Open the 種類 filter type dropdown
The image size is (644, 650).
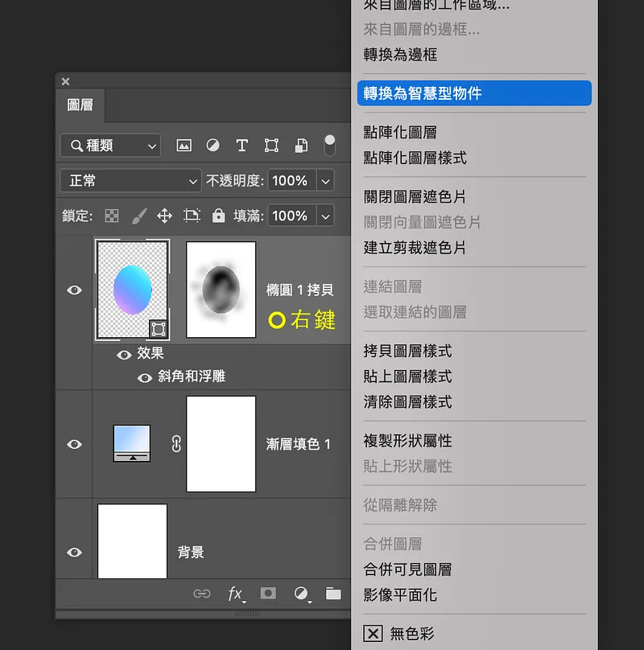tap(110, 146)
